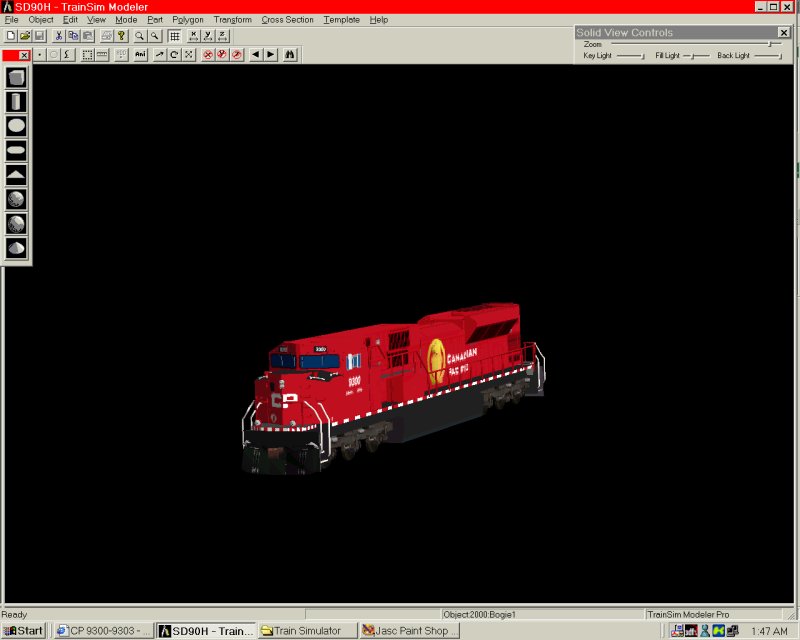
Task: Open animation with the Ani button
Action: click(x=140, y=55)
